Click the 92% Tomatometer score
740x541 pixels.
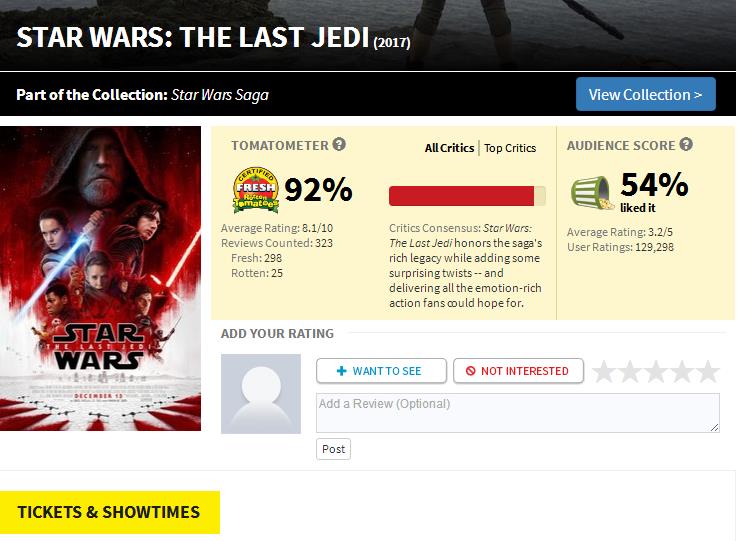coord(318,190)
